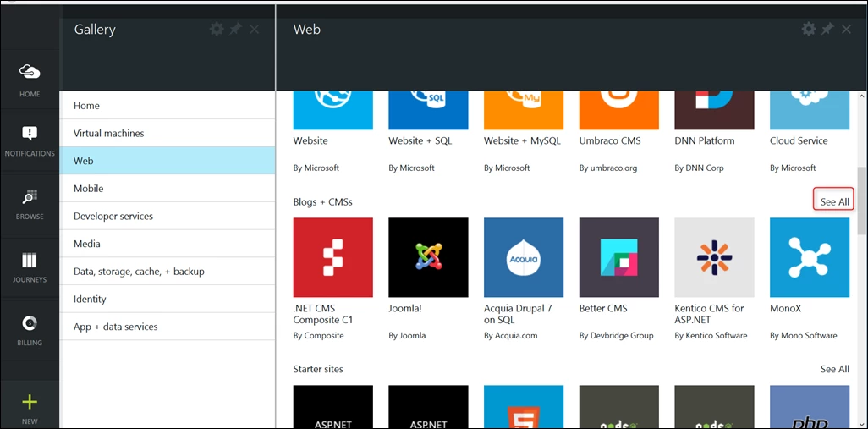Select the Media category
Viewport: 868px width, 429px height.
[x=168, y=244]
